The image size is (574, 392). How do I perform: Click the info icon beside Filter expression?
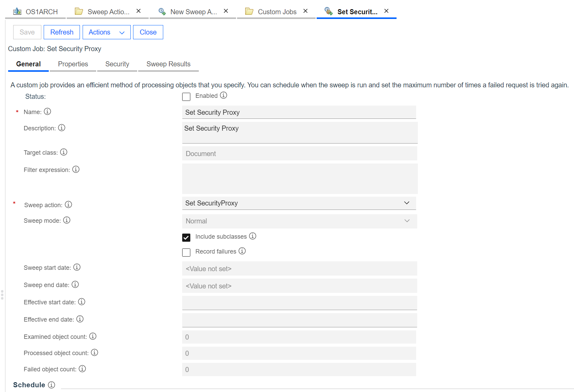coord(76,169)
